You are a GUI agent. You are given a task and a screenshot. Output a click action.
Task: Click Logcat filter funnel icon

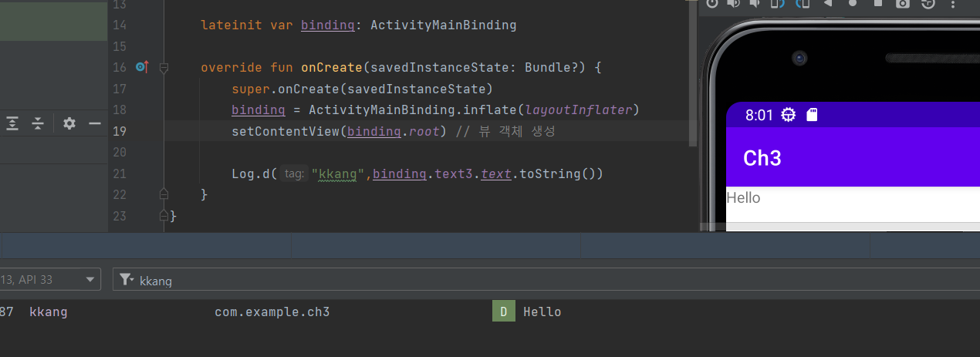(127, 281)
